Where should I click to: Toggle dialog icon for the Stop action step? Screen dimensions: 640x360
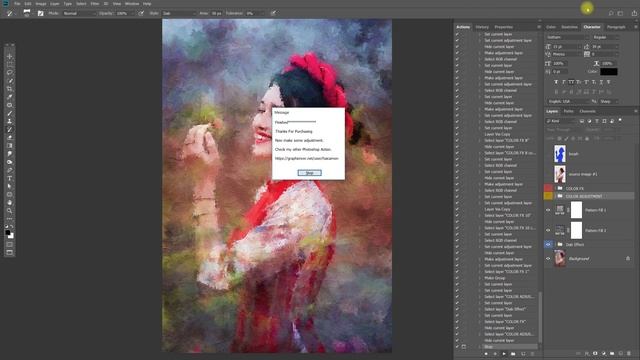(x=464, y=347)
